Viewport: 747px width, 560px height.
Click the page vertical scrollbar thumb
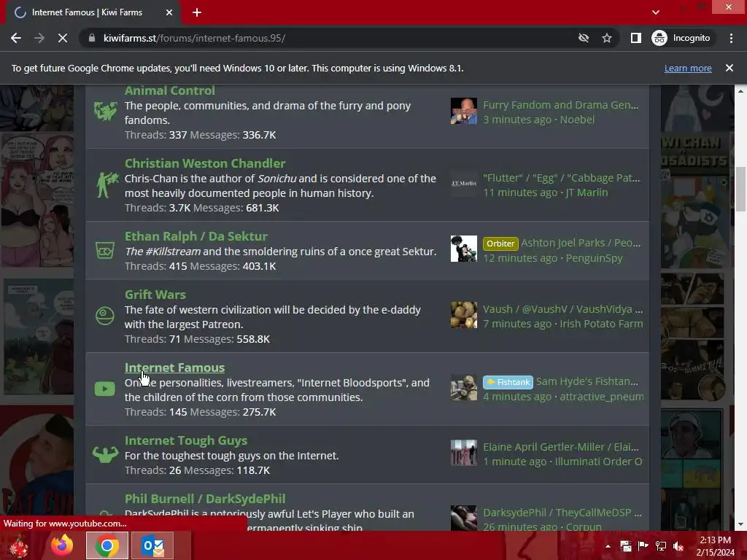(741, 190)
